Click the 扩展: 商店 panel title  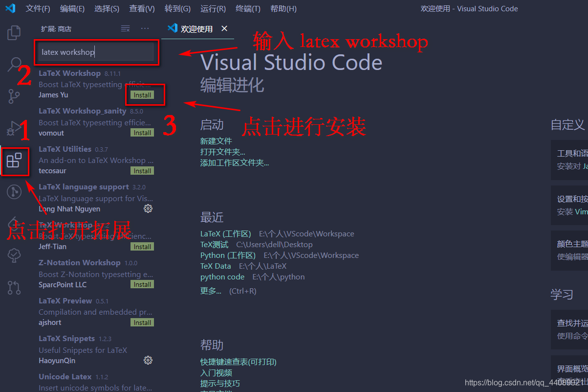56,29
